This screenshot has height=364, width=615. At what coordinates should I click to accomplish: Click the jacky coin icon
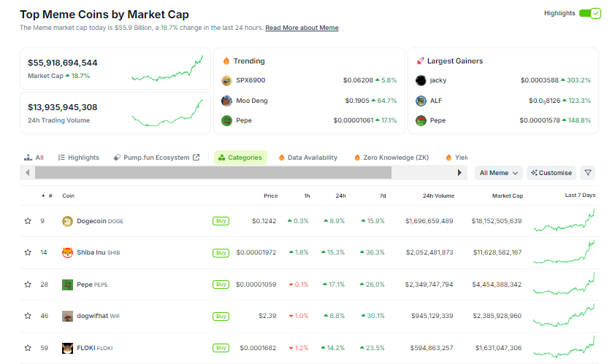tap(421, 80)
